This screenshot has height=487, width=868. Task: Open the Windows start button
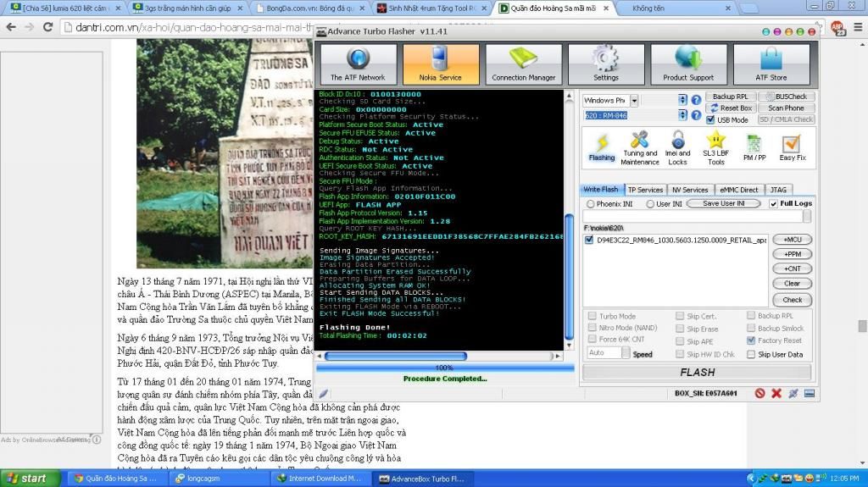(x=31, y=479)
